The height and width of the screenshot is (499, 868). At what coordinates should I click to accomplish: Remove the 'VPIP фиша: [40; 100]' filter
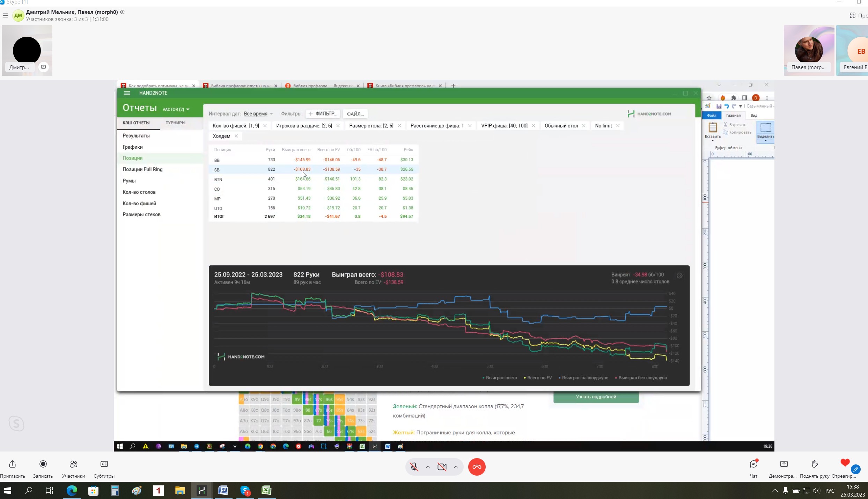[x=534, y=126]
